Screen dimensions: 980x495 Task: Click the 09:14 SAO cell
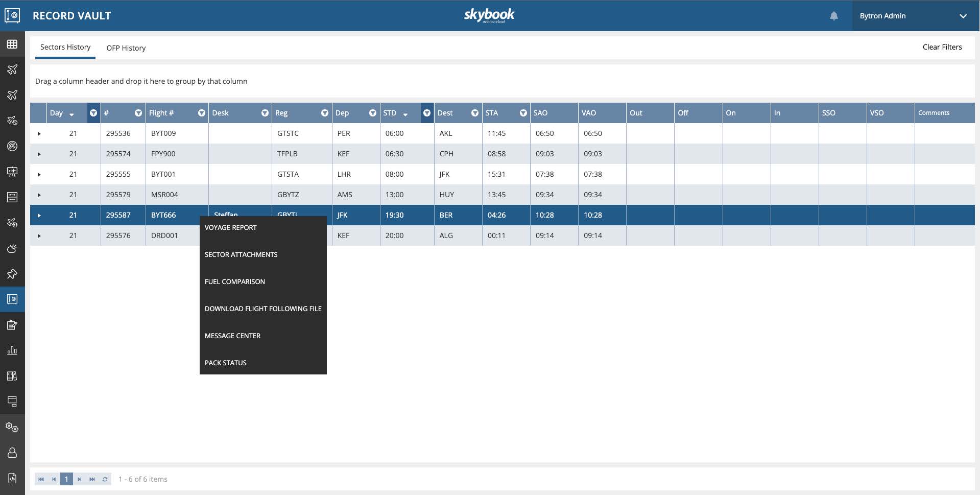554,235
